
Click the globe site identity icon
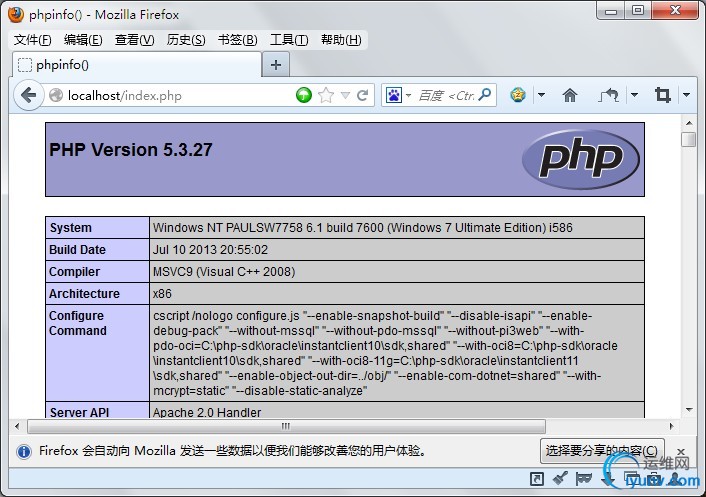(56, 95)
